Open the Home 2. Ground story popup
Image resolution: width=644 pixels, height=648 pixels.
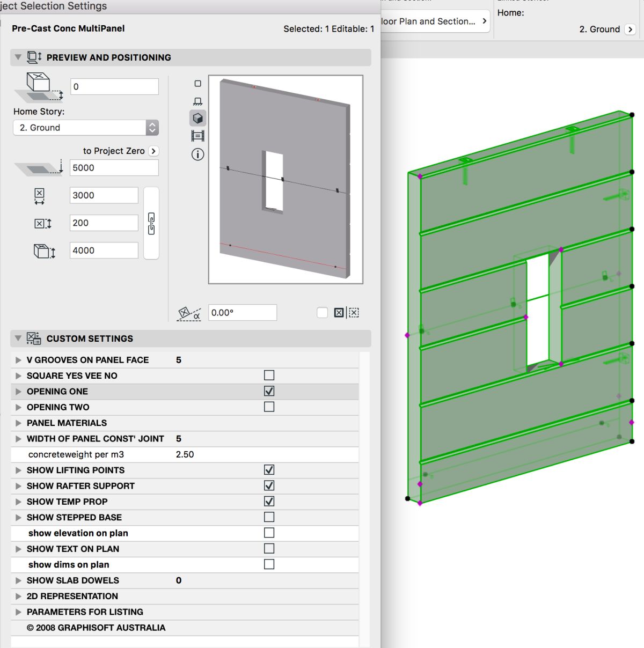tap(631, 30)
